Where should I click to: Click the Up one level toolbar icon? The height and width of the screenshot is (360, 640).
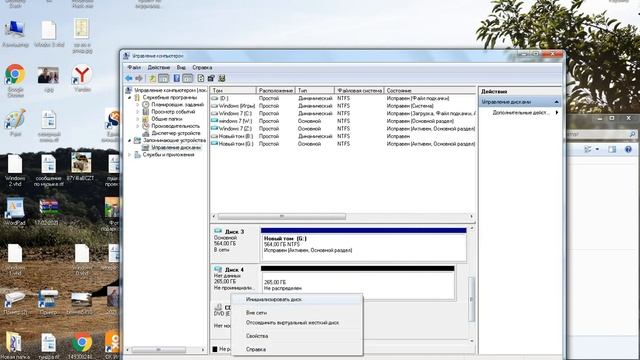tap(152, 78)
